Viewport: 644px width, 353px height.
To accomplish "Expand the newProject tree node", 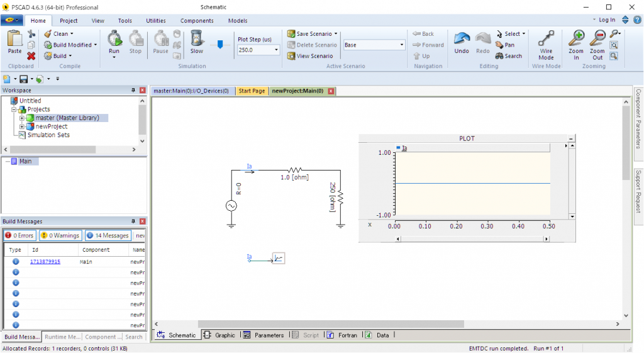I will point(22,126).
